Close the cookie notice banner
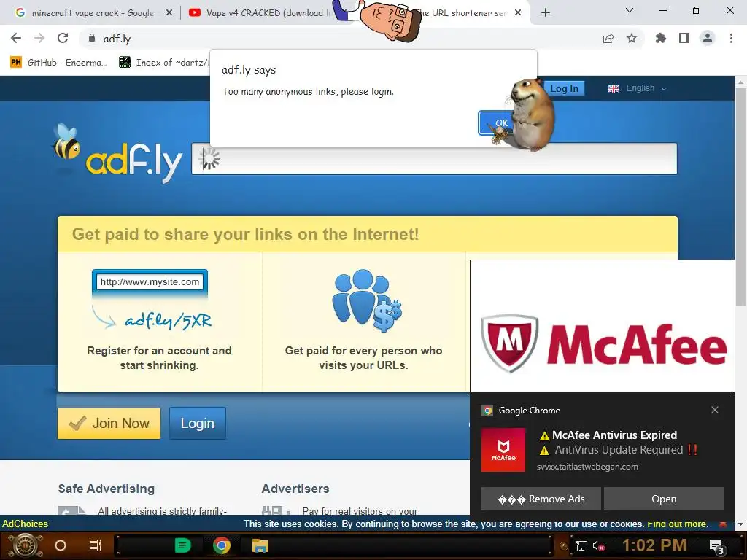The image size is (747, 560). (723, 524)
